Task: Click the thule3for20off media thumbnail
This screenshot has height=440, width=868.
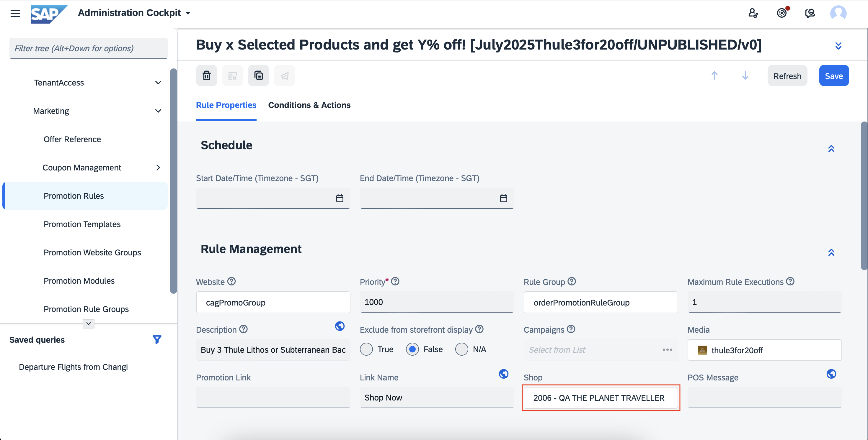Action: click(702, 350)
